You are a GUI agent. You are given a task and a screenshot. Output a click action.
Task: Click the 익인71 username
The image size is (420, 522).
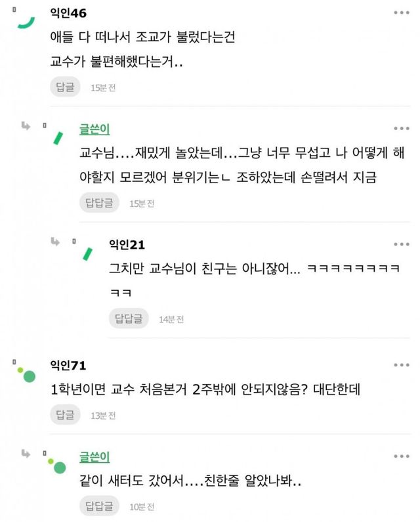(68, 366)
